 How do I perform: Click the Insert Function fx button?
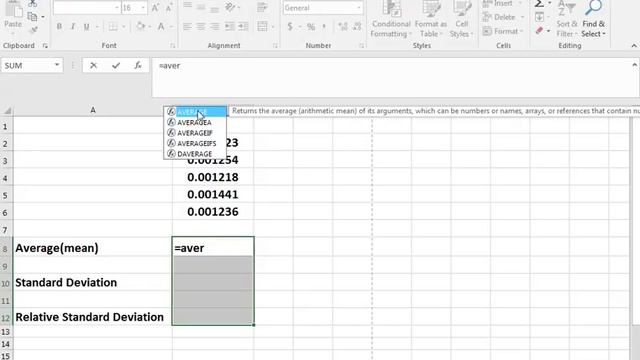138,65
